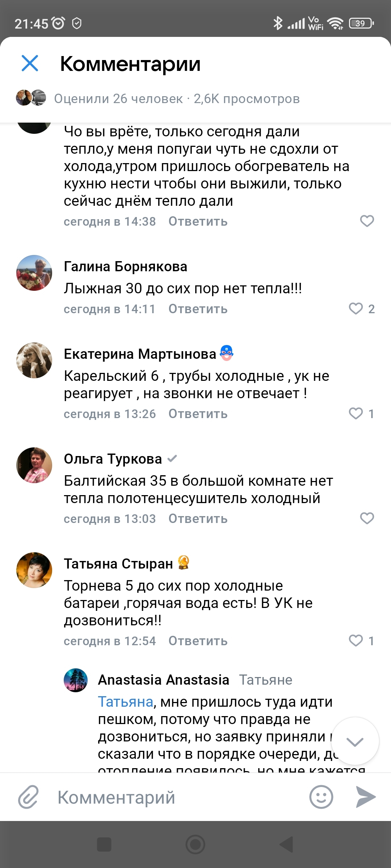Like Ольга Туркова's comment with the heart
This screenshot has height=868, width=391.
coord(367,518)
